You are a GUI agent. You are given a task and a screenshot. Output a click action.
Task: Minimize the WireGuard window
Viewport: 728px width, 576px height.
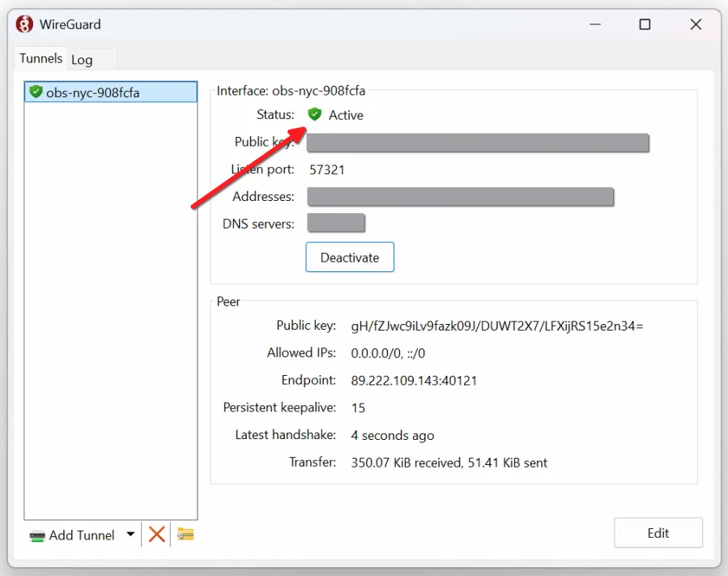pyautogui.click(x=594, y=24)
